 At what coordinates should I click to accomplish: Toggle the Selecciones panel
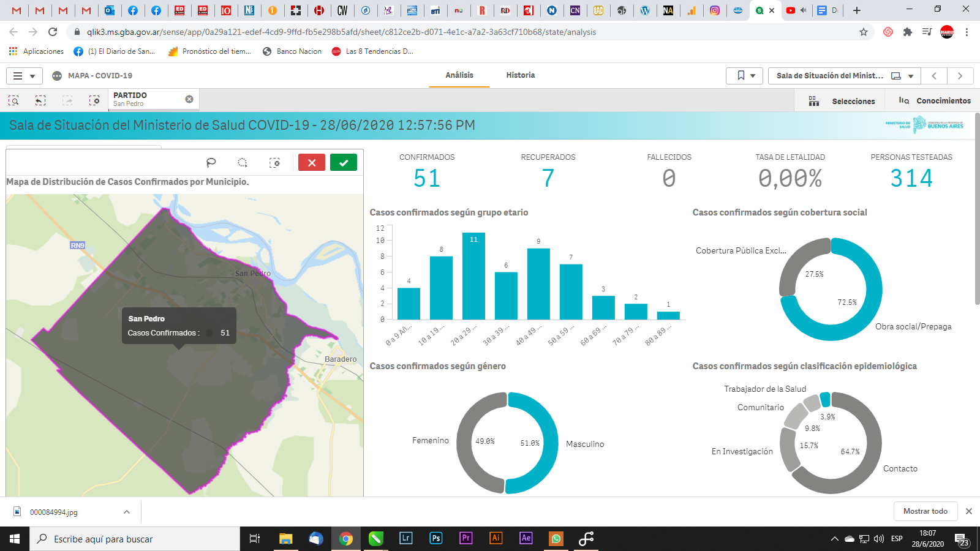point(842,101)
